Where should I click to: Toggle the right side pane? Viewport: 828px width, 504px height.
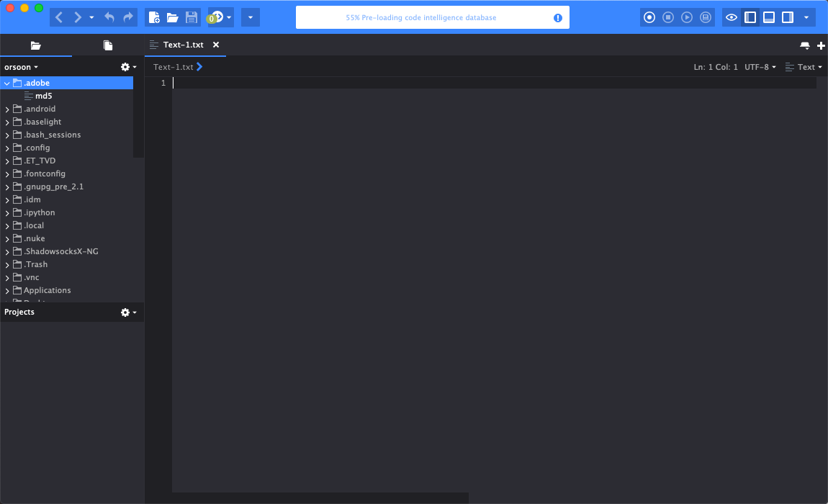788,17
